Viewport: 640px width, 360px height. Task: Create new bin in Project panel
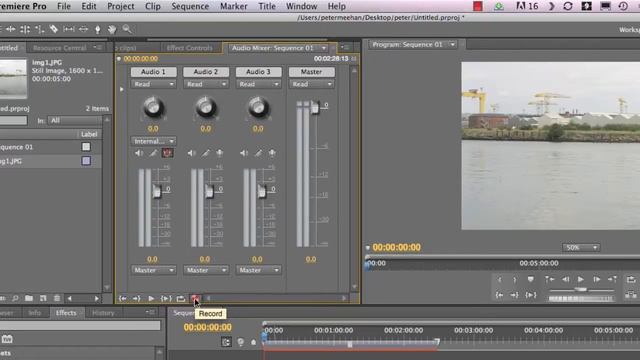coord(29,298)
